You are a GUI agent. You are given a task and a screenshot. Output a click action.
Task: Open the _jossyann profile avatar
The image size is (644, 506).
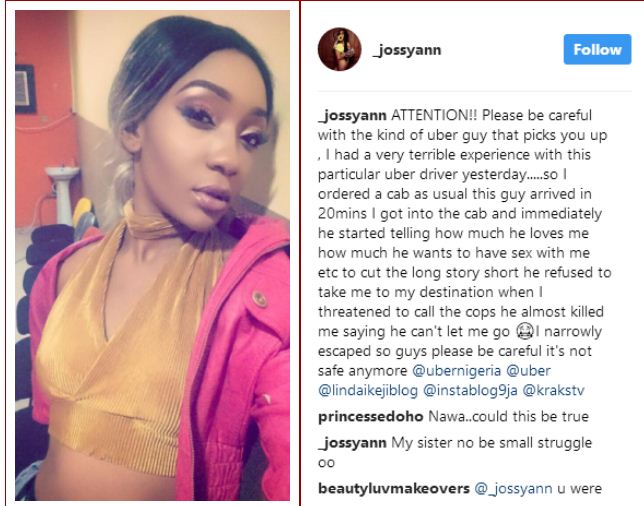tap(339, 49)
